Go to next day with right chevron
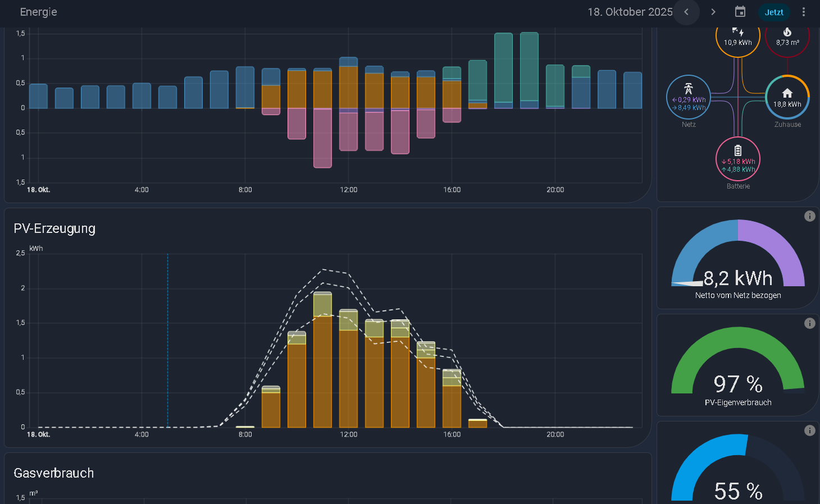Screen dimensions: 820x504 click(713, 12)
